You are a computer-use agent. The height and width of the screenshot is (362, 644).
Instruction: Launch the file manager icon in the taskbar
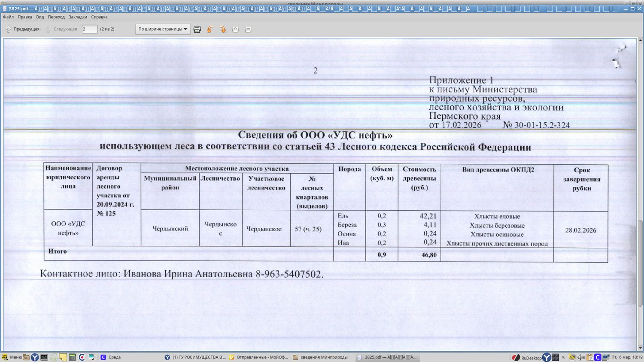[26, 357]
